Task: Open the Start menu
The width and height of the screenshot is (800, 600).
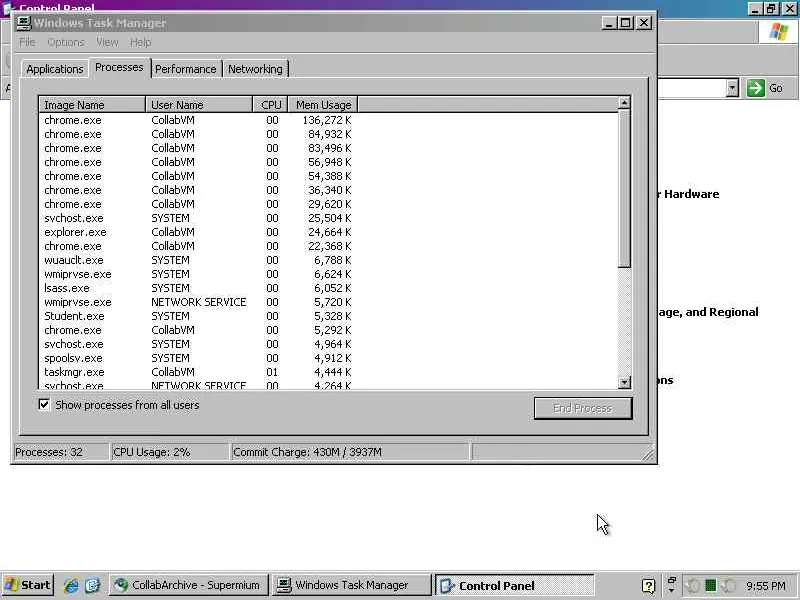Action: tap(28, 585)
